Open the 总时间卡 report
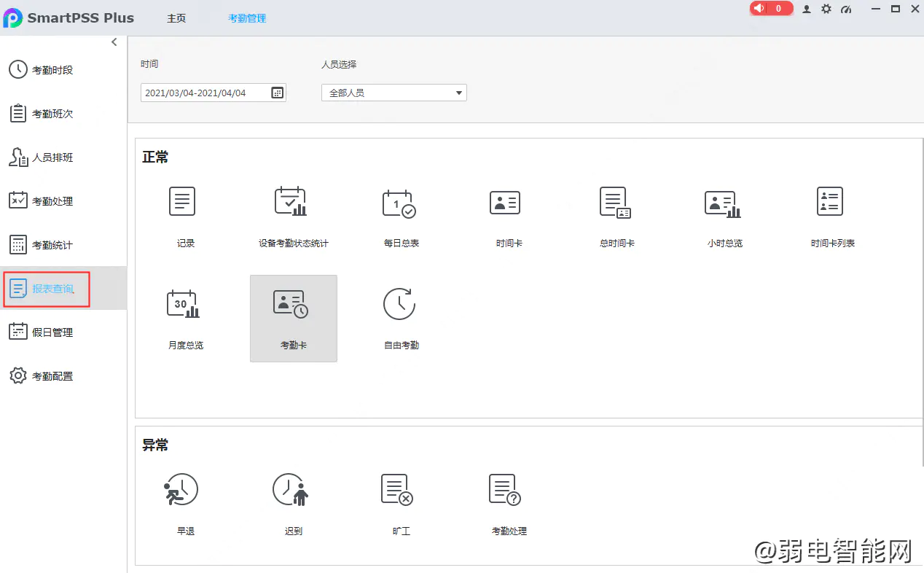The height and width of the screenshot is (573, 924). [615, 203]
